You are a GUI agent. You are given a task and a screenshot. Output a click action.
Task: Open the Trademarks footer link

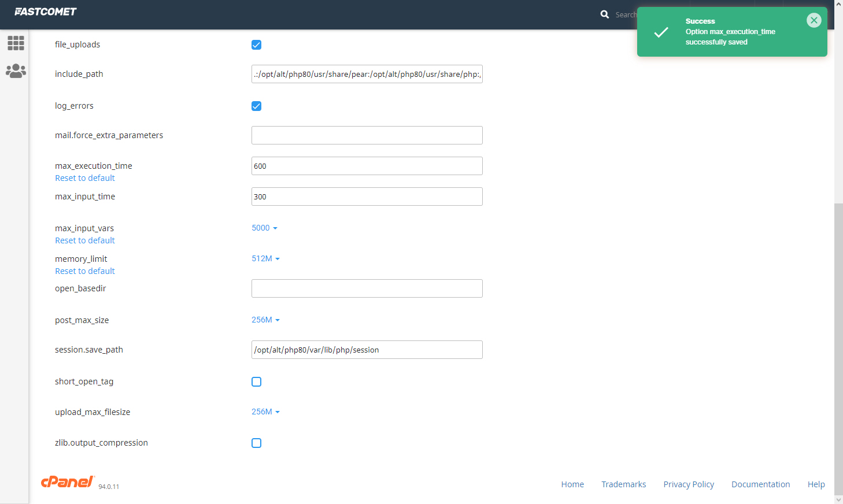(624, 484)
